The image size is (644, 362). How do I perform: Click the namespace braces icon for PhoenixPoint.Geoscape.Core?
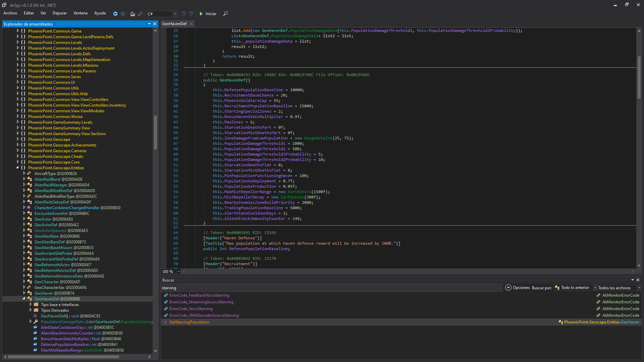[x=23, y=162]
